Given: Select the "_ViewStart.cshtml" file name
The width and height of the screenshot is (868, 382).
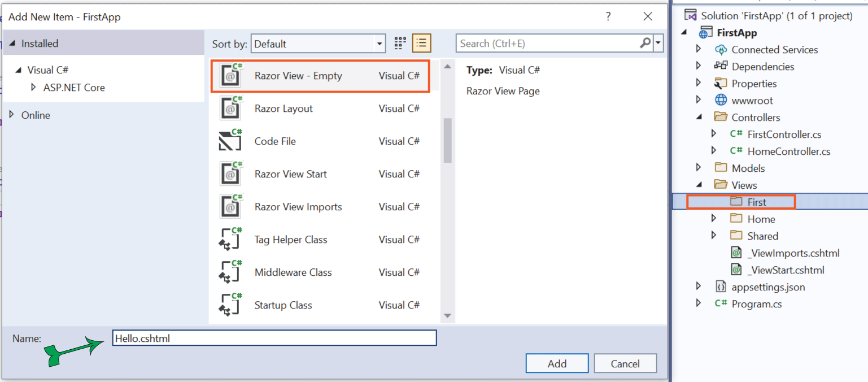Looking at the screenshot, I should click(786, 270).
